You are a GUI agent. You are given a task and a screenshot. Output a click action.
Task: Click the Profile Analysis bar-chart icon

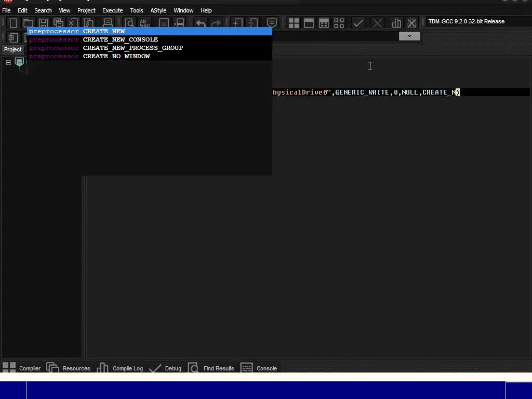coord(396,23)
